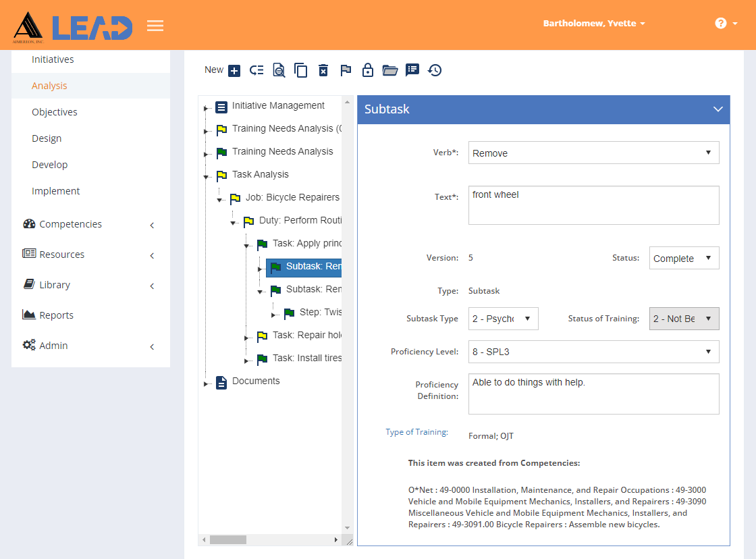Open Proficiency Level dropdown 8 - SPL3
756x559 pixels.
[593, 352]
